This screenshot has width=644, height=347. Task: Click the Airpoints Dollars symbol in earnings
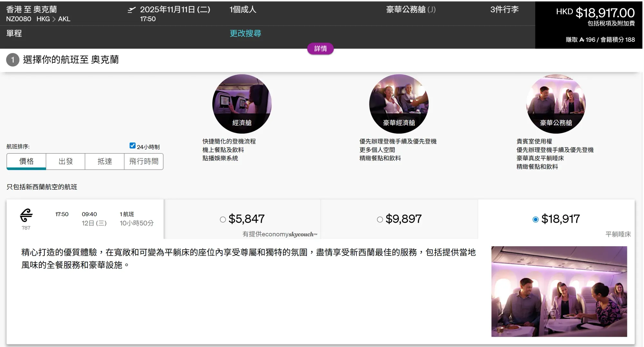(x=582, y=40)
